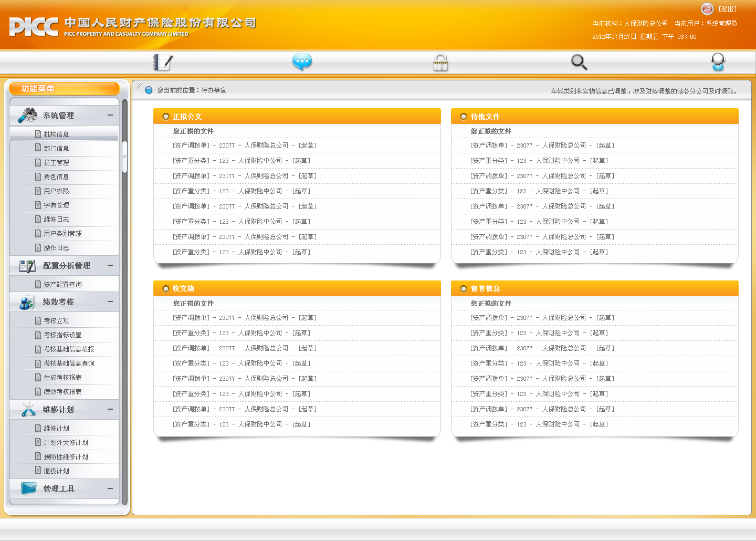The width and height of the screenshot is (756, 541).
Task: Click the 系统管理 wrench icon
Action: click(x=27, y=115)
